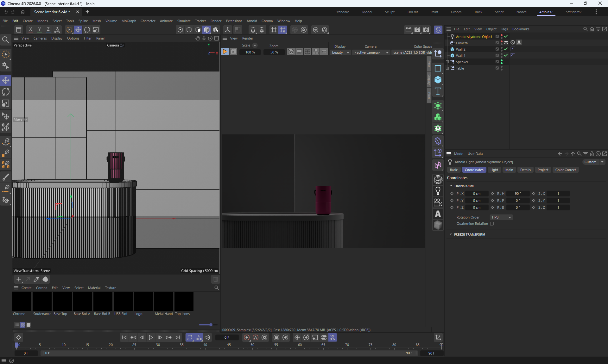The image size is (608, 364).
Task: Start the Arnold IPR render play button
Action: pyautogui.click(x=225, y=52)
